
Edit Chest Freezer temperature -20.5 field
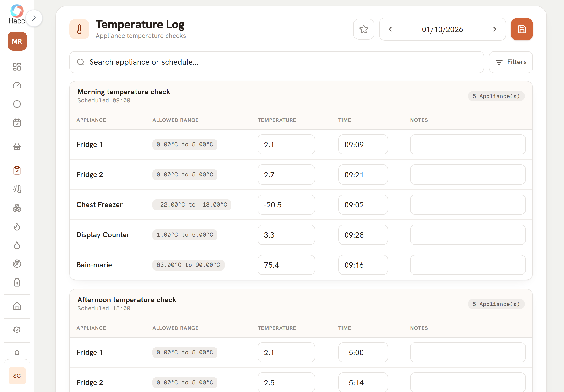(x=286, y=205)
